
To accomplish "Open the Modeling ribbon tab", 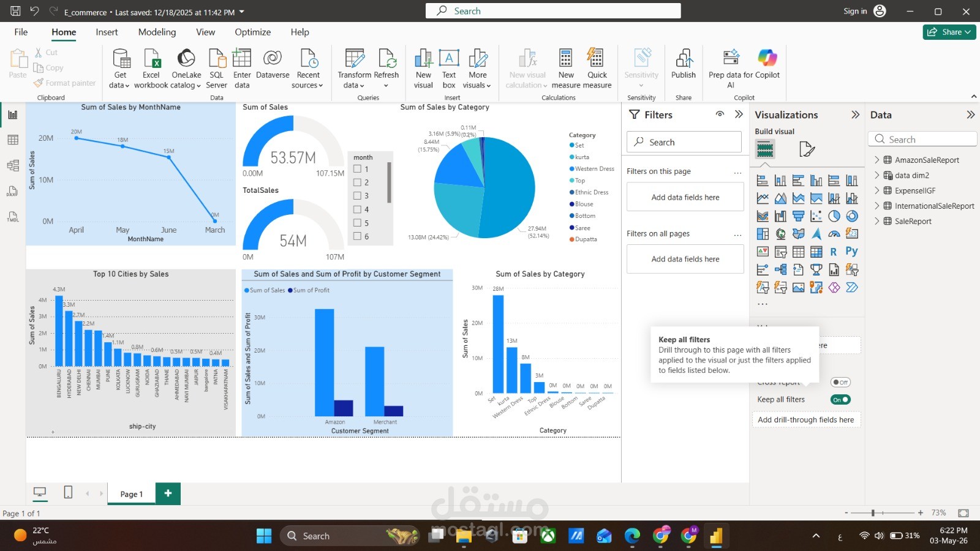I will 157,32.
